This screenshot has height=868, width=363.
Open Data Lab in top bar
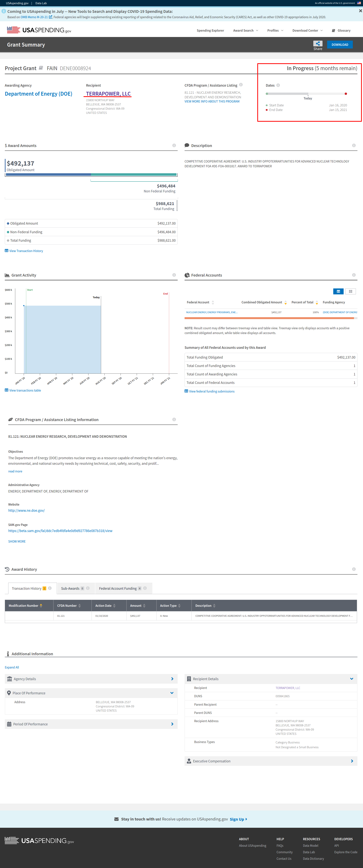tap(41, 3)
